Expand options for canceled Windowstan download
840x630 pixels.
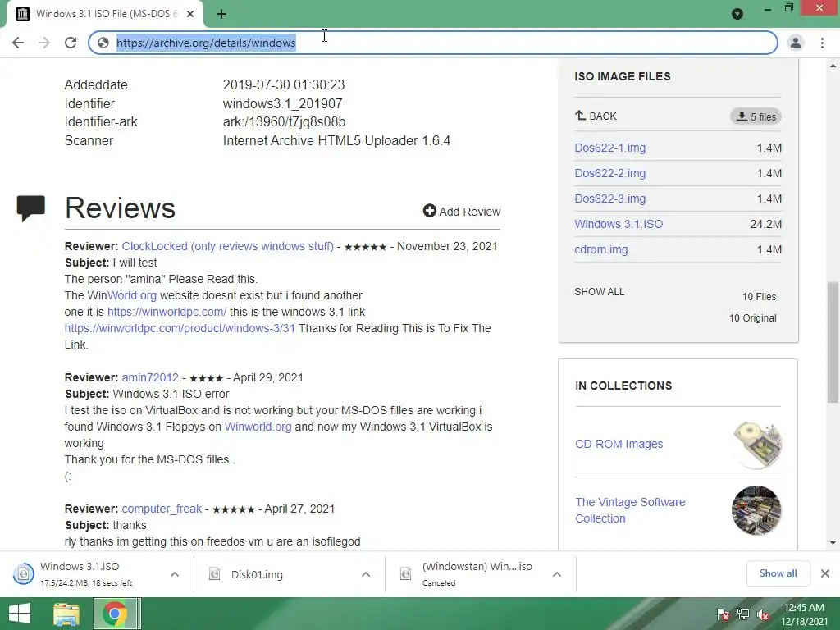[557, 574]
